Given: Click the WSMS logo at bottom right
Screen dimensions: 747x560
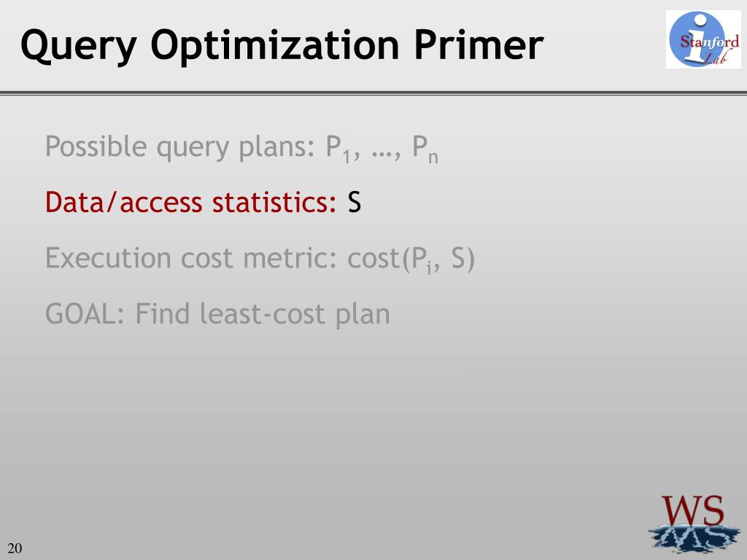Looking at the screenshot, I should click(x=694, y=523).
